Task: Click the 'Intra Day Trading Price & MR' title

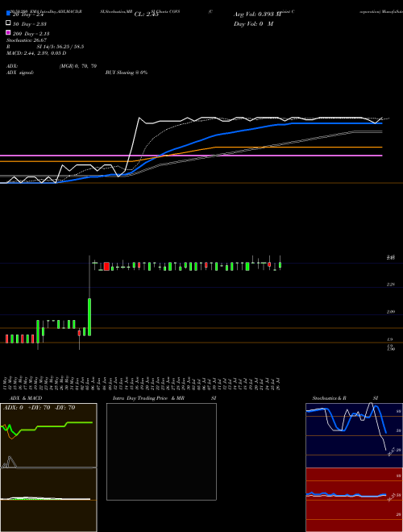Action: (x=148, y=398)
